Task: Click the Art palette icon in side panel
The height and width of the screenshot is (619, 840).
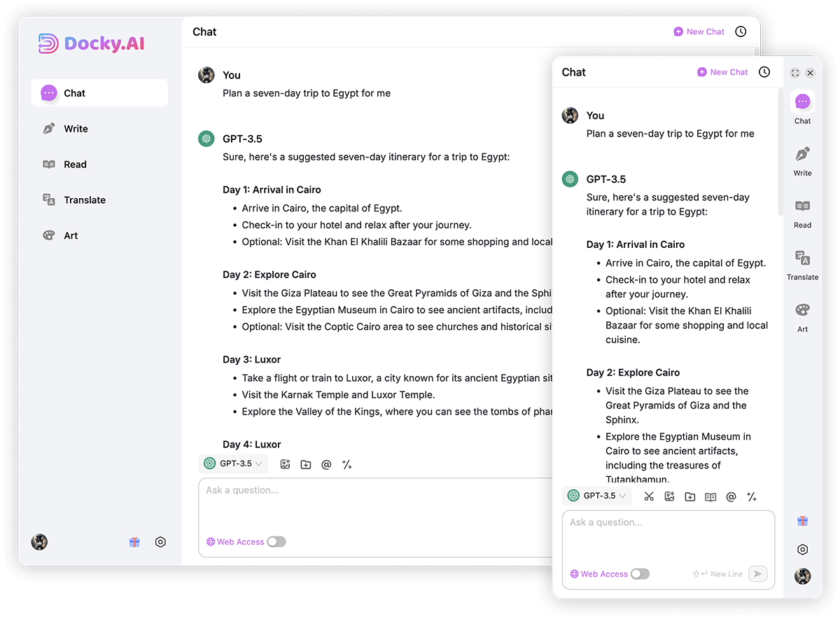Action: click(802, 310)
